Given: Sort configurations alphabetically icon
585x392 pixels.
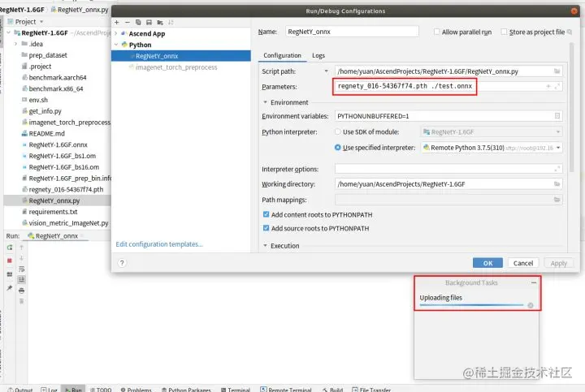Looking at the screenshot, I should click(x=171, y=23).
